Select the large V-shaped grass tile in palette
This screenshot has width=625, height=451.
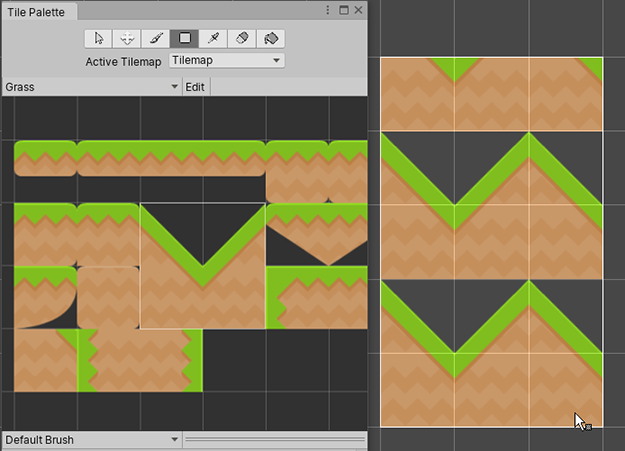(x=203, y=266)
